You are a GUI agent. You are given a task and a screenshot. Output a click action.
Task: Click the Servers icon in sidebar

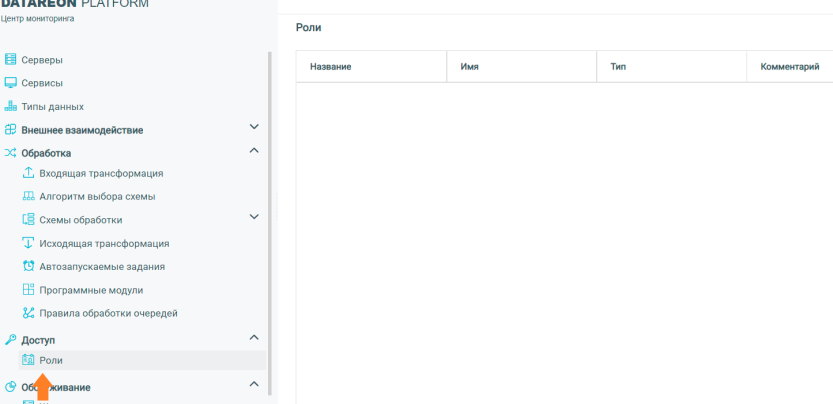(11, 60)
